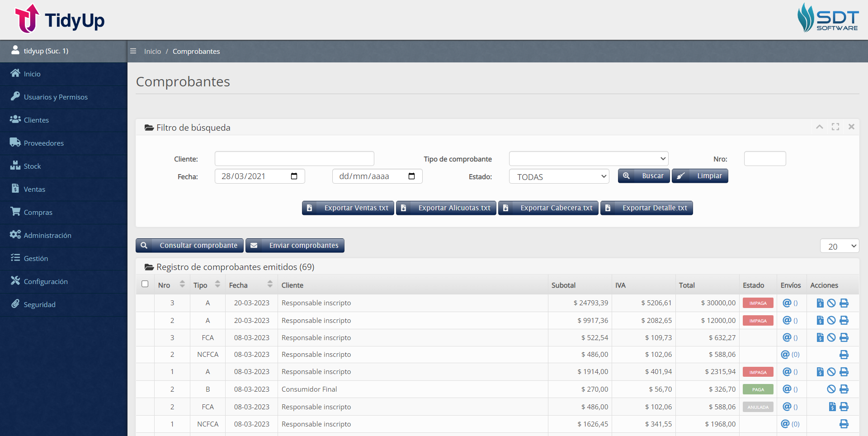868x436 pixels.
Task: Click the TidyUp logo
Action: 60,19
